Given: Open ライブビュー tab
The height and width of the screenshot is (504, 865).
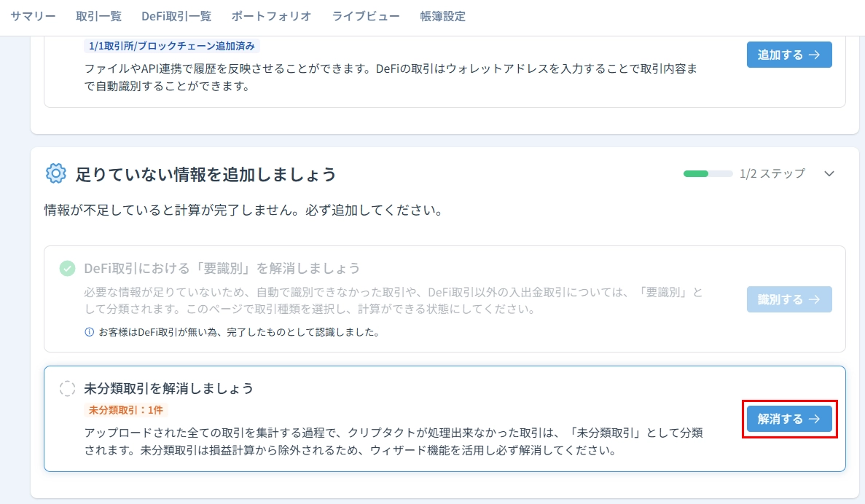Looking at the screenshot, I should (x=366, y=17).
